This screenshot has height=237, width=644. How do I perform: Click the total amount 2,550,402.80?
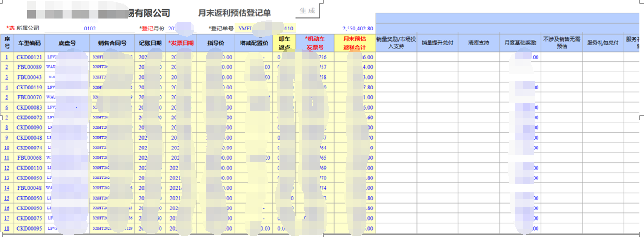click(x=357, y=29)
